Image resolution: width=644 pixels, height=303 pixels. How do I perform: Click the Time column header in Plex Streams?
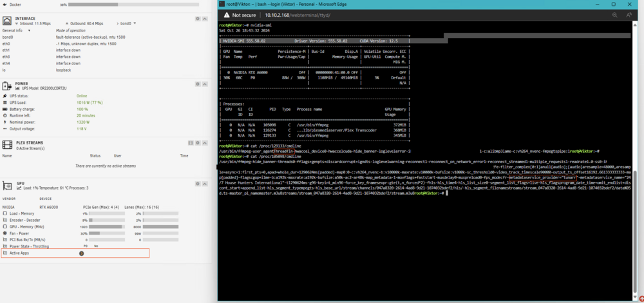184,156
